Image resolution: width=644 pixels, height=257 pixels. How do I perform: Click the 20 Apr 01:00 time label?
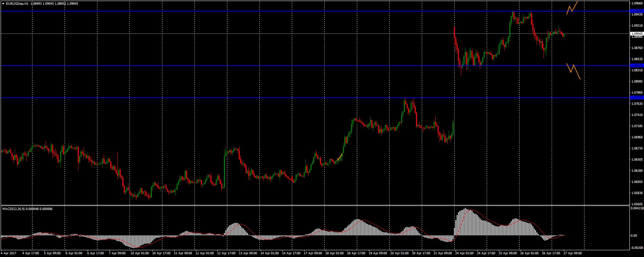point(399,253)
